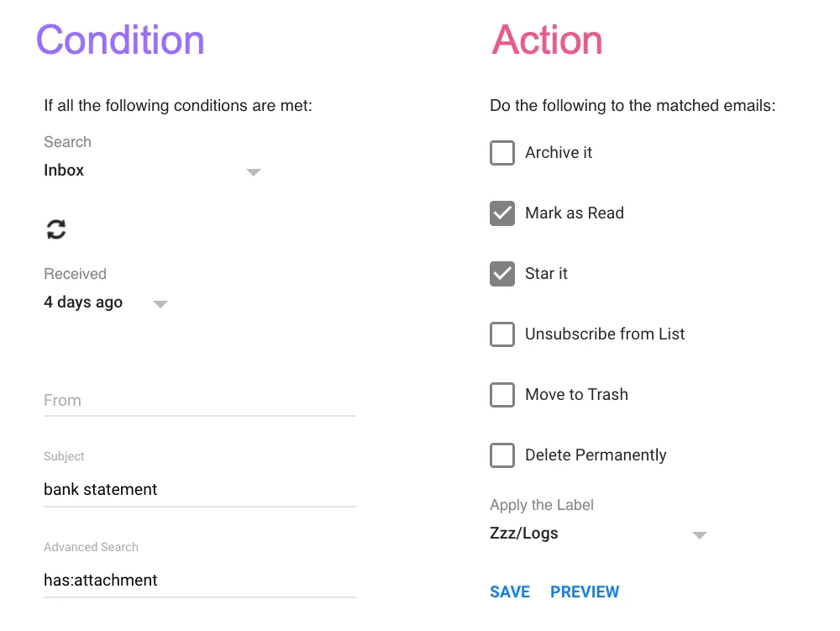The width and height of the screenshot is (840, 631).
Task: Click the Action section heading
Action: [x=547, y=39]
